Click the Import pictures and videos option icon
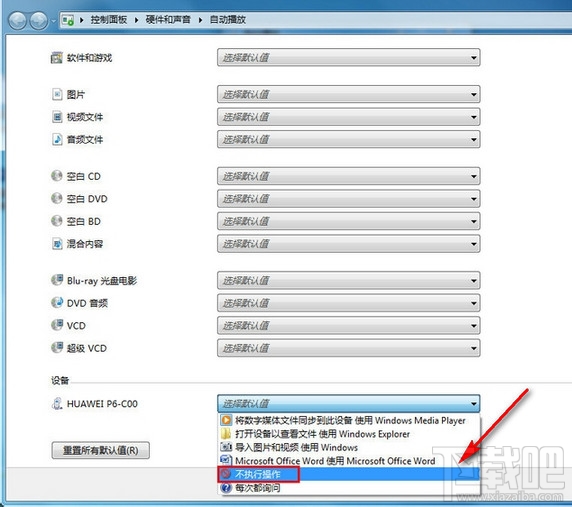 click(x=226, y=447)
